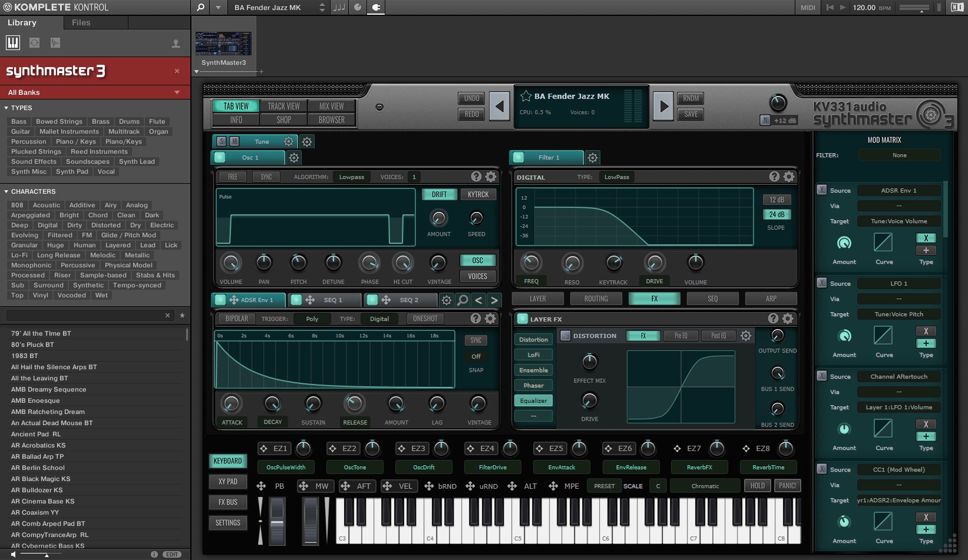Screen dimensions: 968x560
Task: Filter by Bass type tag
Action: (19, 121)
